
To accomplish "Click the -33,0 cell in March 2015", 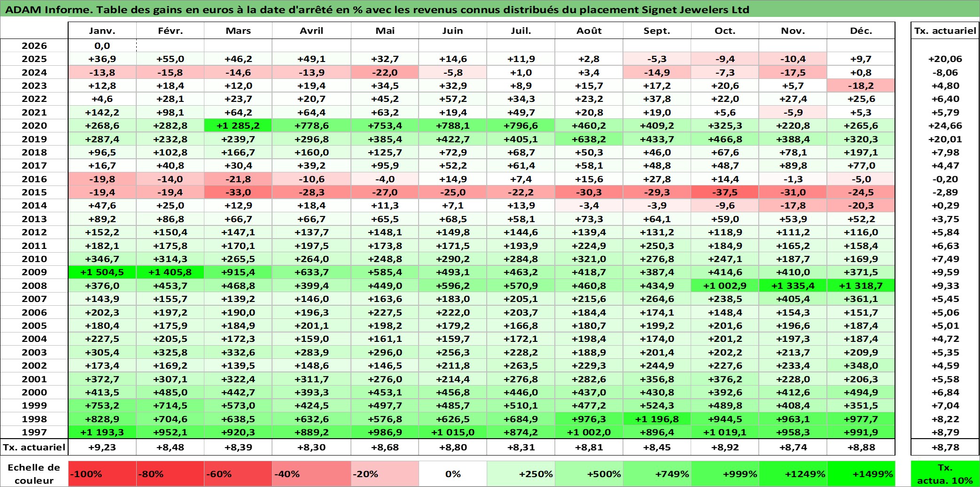I will pyautogui.click(x=238, y=192).
